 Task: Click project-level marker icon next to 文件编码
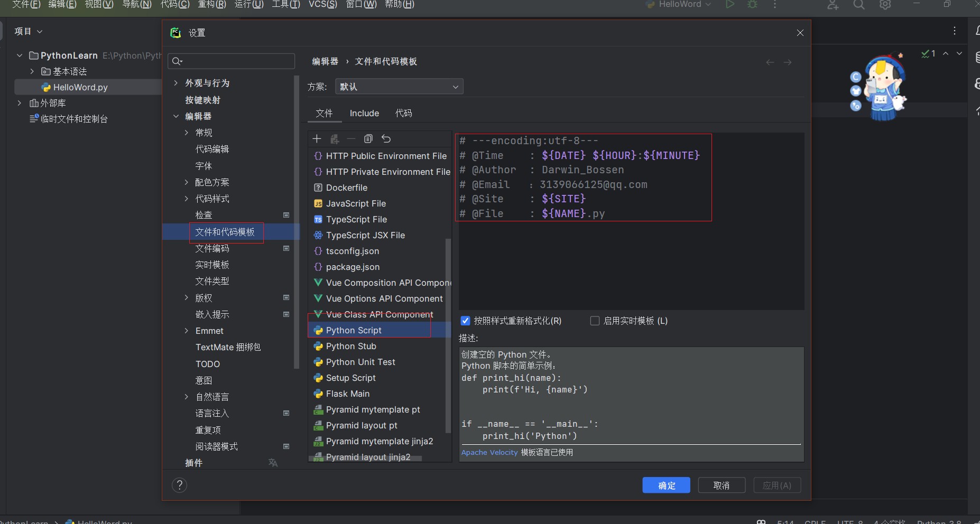coord(286,248)
